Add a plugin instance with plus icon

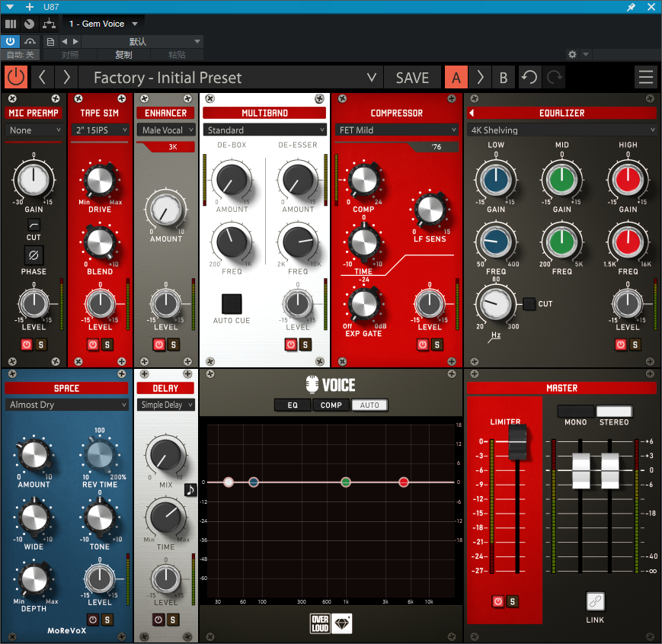click(x=30, y=7)
